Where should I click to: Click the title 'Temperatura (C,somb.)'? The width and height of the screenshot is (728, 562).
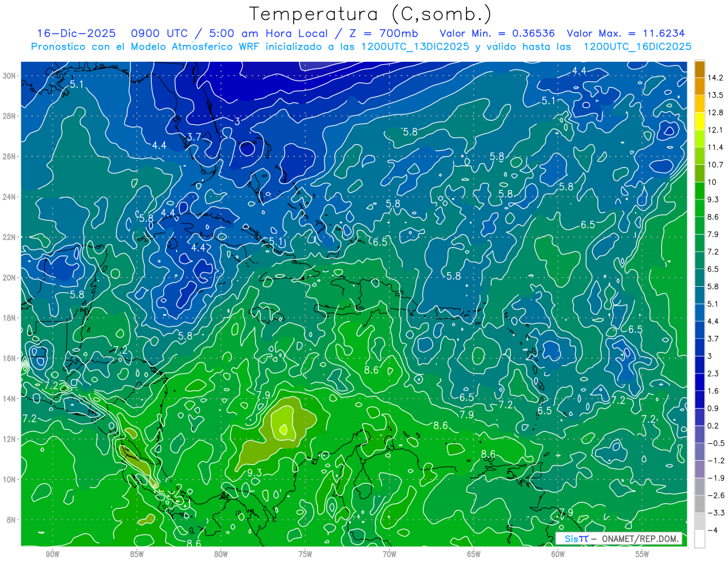pos(371,14)
